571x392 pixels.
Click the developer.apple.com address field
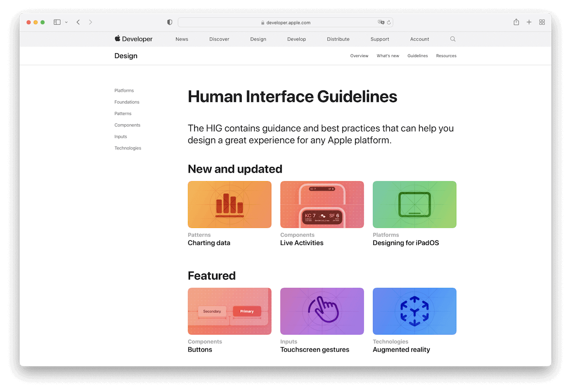(285, 22)
